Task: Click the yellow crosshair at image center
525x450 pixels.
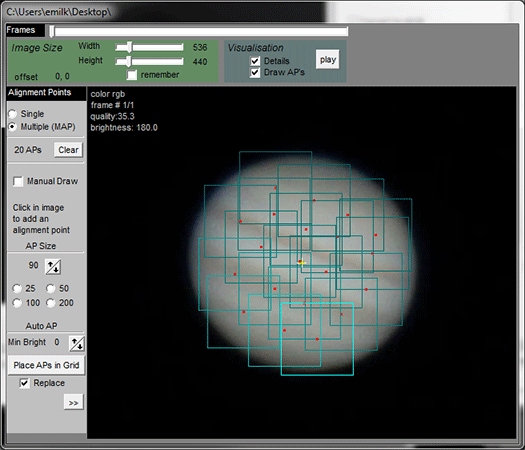Action: 302,263
